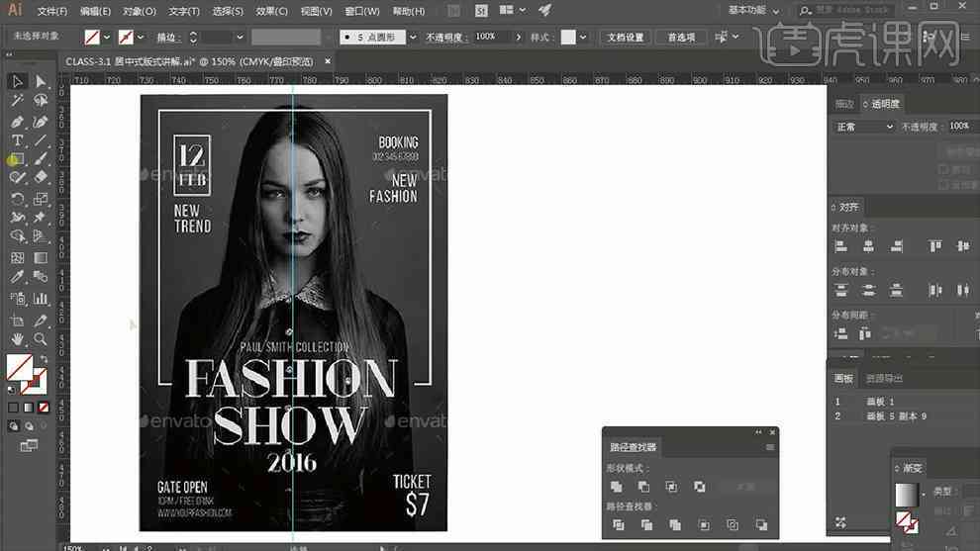980x551 pixels.
Task: Click vertical align top in Align panel
Action: point(935,246)
